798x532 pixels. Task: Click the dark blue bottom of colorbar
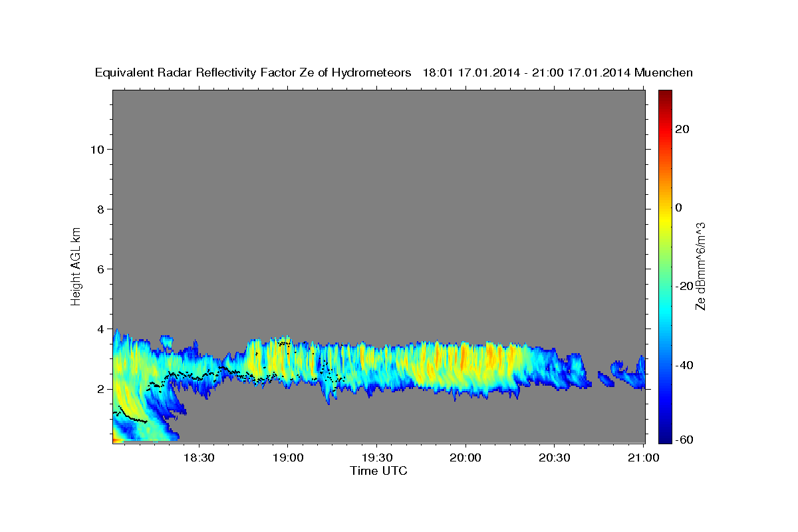point(665,438)
